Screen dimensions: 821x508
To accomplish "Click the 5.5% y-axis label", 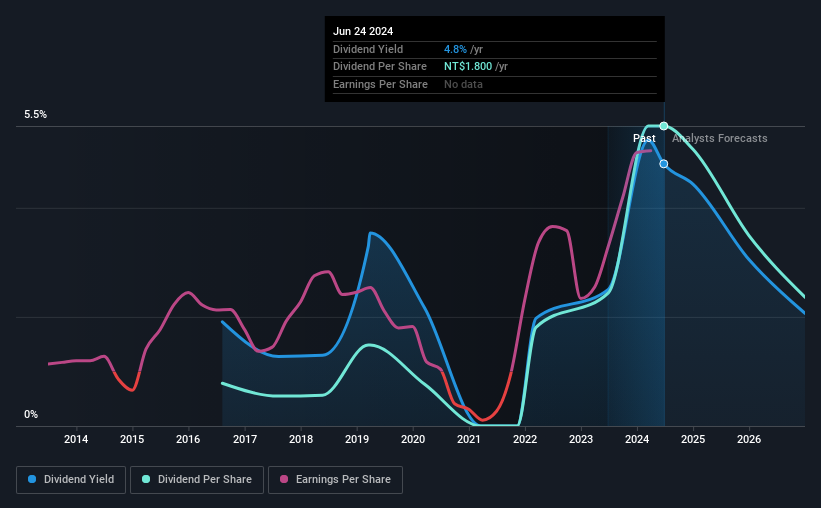I will pos(35,114).
